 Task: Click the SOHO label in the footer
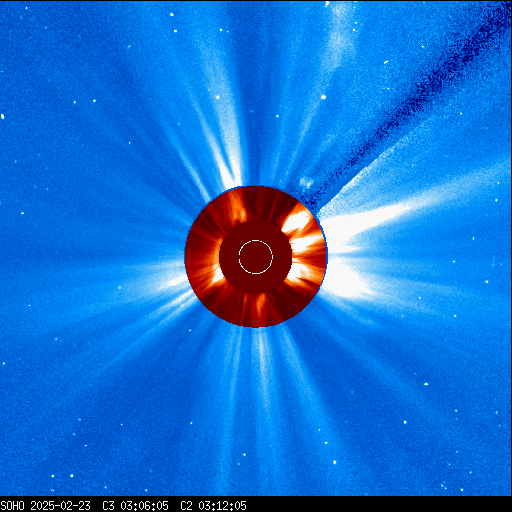click(x=12, y=506)
